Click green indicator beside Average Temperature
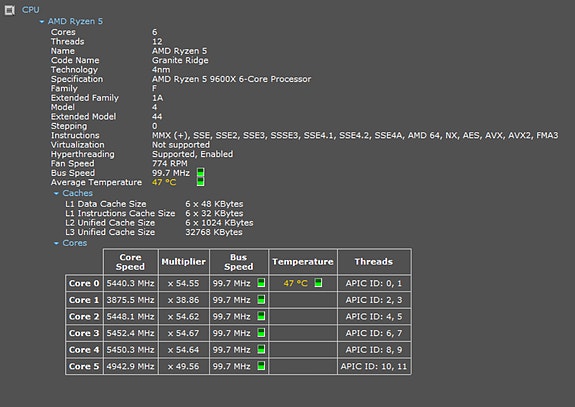Screen dimensions: 575x407 pos(201,182)
